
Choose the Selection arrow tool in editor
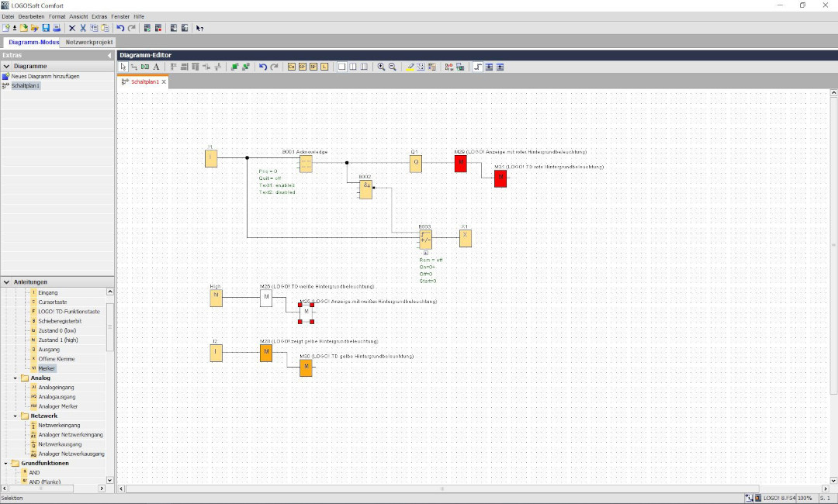point(123,67)
